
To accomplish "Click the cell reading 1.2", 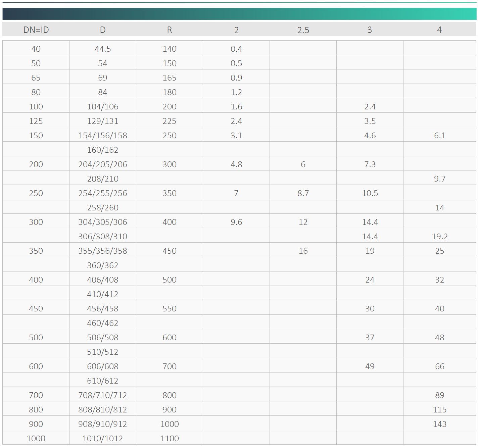I will coord(236,92).
